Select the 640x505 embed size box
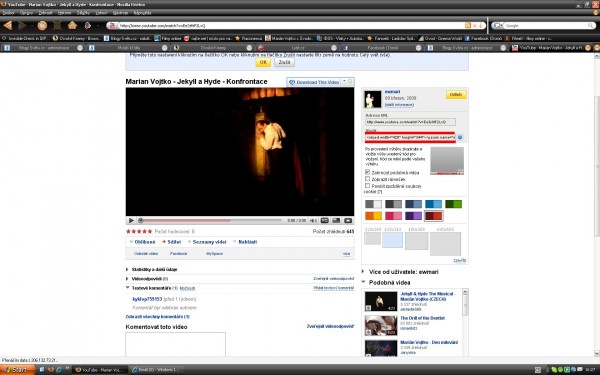This screenshot has height=375, width=600. (445, 244)
